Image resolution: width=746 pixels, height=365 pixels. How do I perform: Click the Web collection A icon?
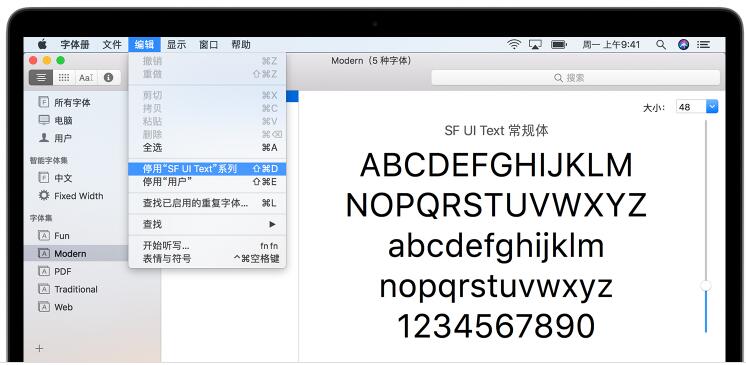tap(44, 307)
